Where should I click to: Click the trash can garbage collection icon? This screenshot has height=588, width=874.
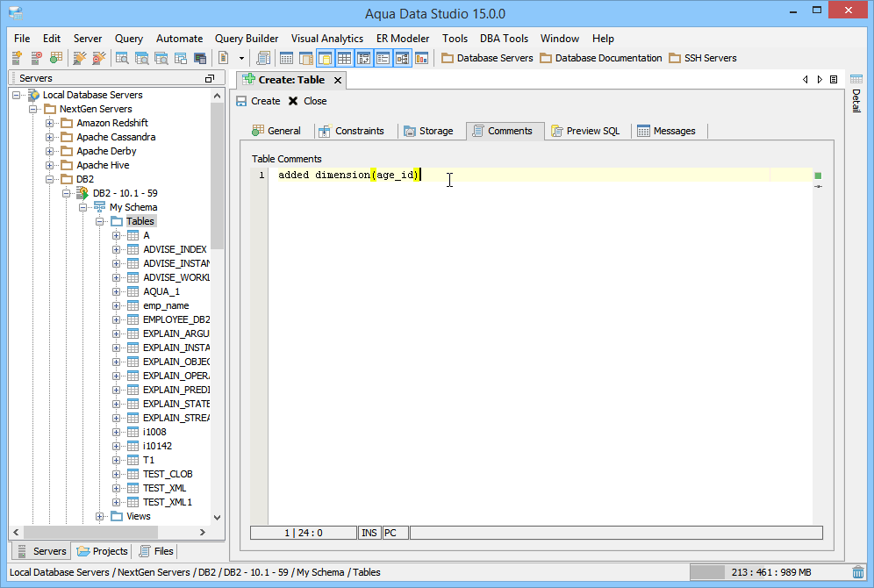[858, 572]
